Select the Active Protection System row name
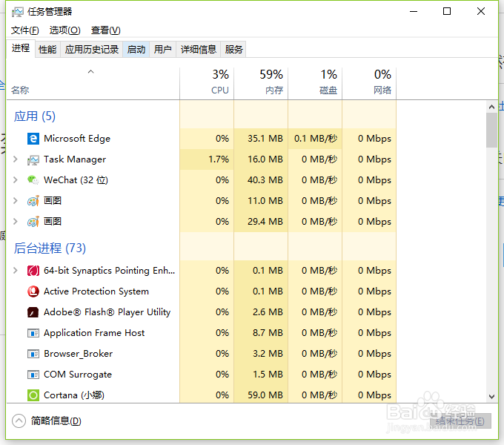The height and width of the screenshot is (445, 504). coord(96,291)
